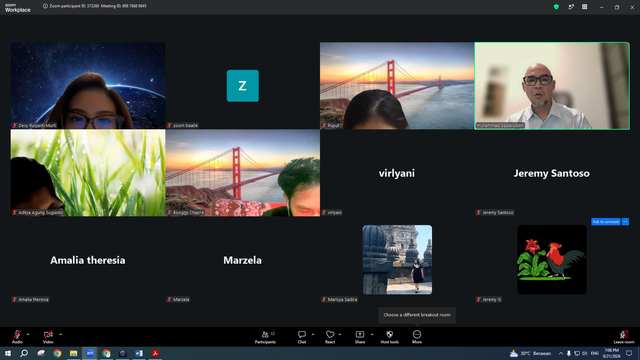Screen dimensions: 640x360
Task: Click Desy Ralianti Murti name label
Action: pyautogui.click(x=35, y=125)
